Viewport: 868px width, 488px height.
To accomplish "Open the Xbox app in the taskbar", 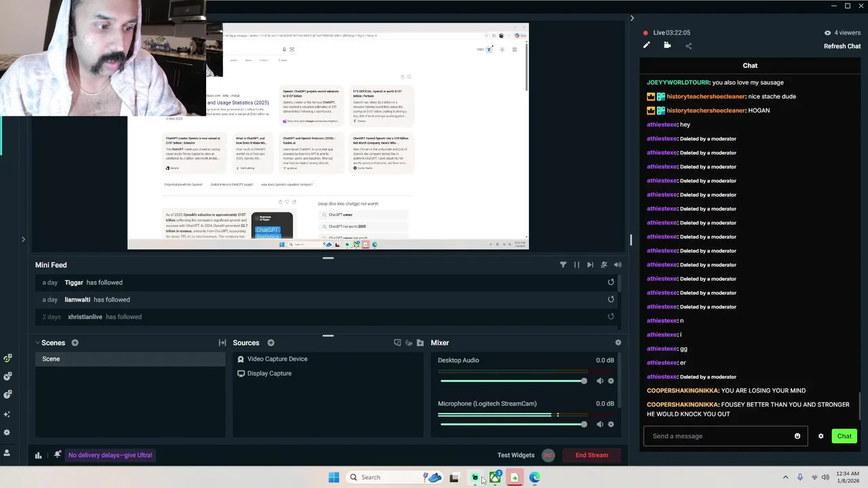I will [x=495, y=478].
